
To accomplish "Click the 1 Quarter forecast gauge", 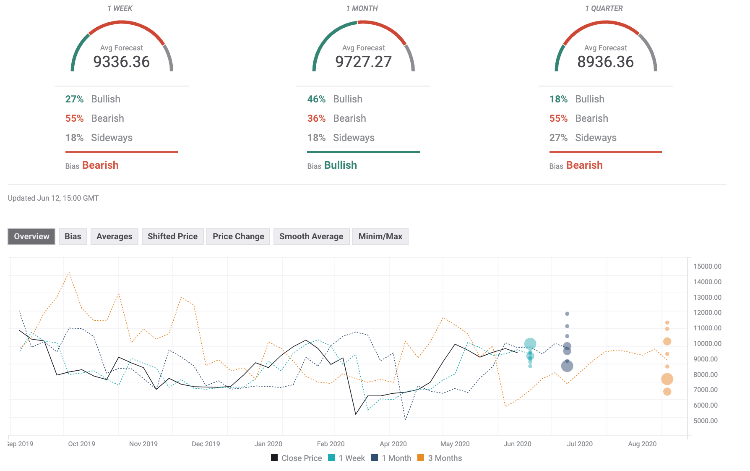I will (x=607, y=47).
